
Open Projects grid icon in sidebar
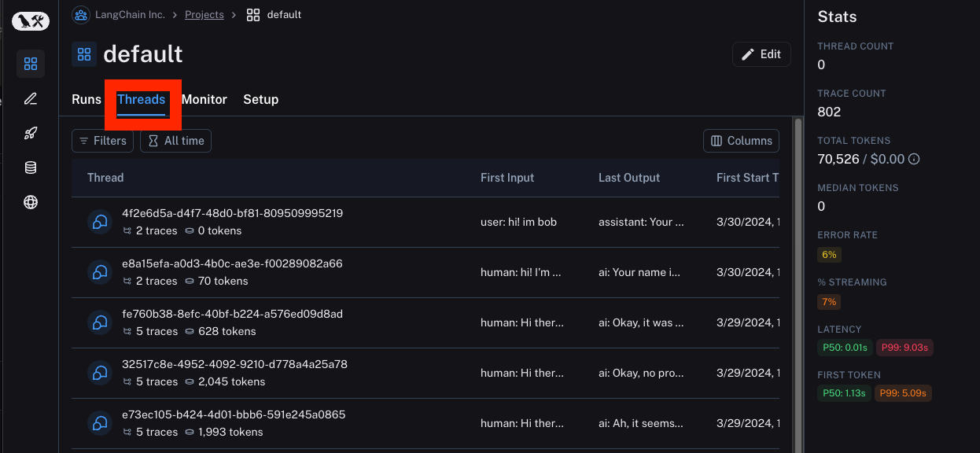(31, 64)
